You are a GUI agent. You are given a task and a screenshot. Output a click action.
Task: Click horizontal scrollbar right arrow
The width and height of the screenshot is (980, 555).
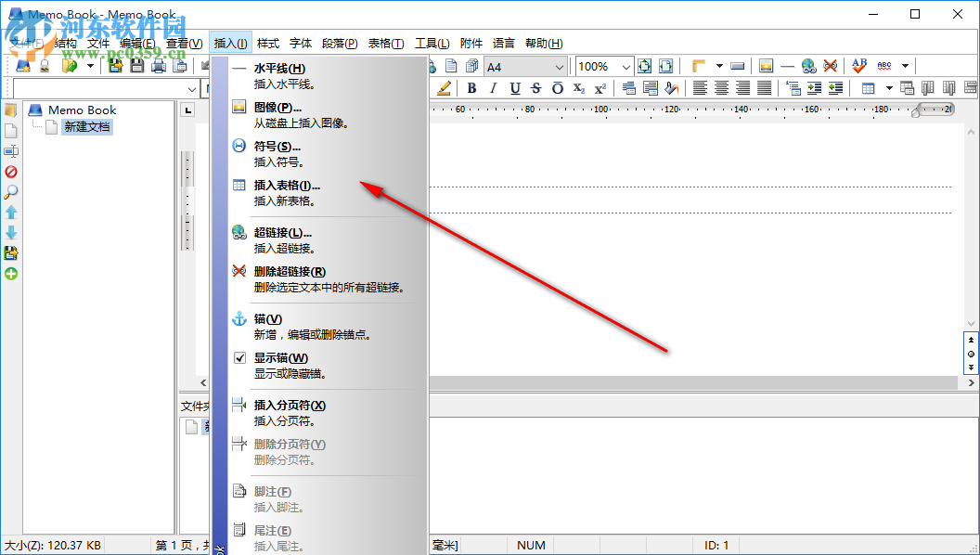point(972,382)
